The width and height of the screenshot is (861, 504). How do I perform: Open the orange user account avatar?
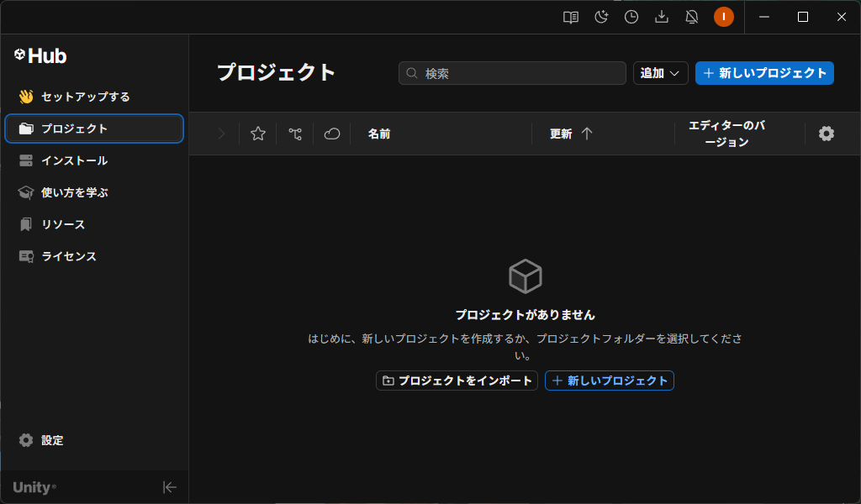coord(724,17)
